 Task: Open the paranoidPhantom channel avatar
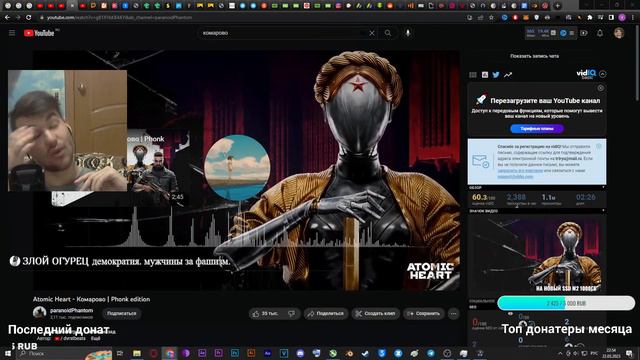coord(40,313)
